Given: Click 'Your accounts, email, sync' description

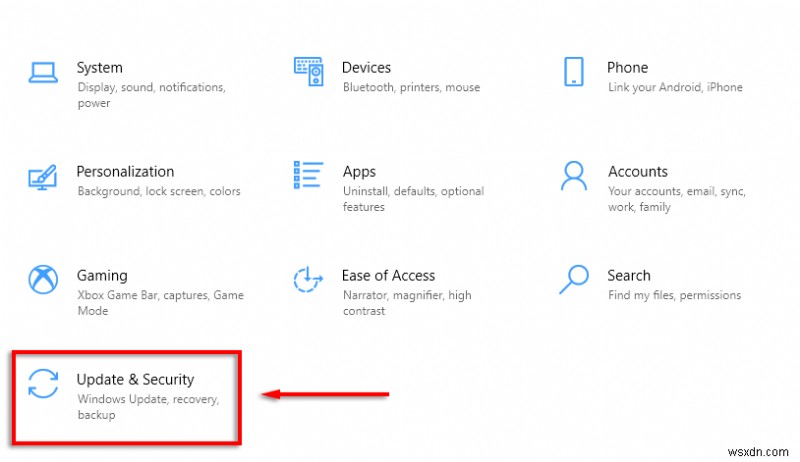Looking at the screenshot, I should [677, 199].
